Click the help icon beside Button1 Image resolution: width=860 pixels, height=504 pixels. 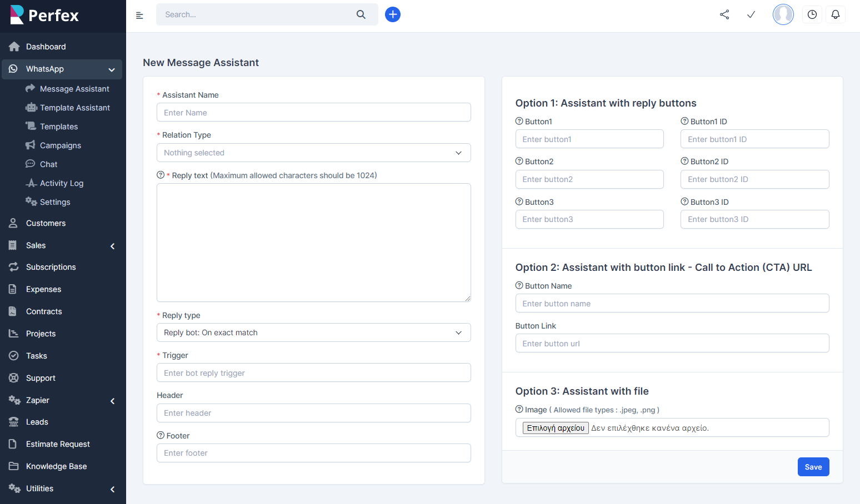(518, 121)
